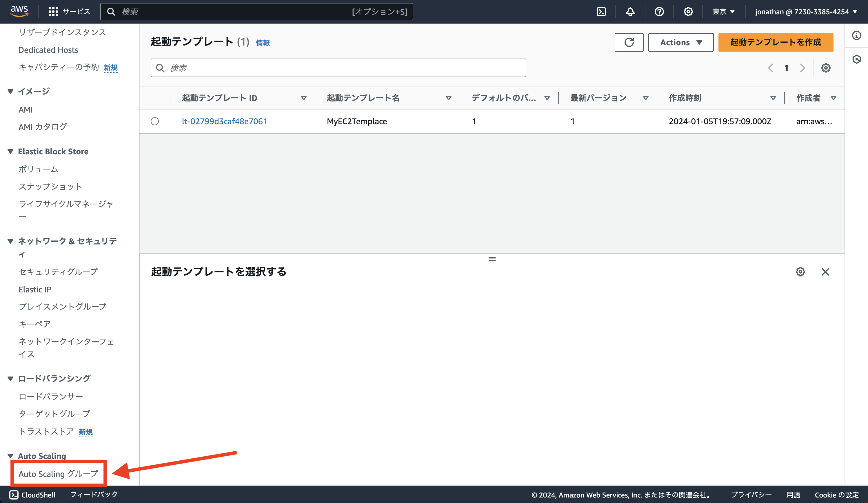The image size is (868, 503).
Task: Open table preferences with the gear icon
Action: [826, 68]
